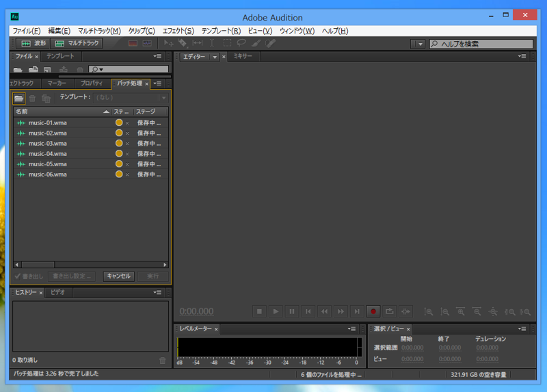The image size is (547, 392).
Task: Toggle Loop Playback button
Action: (x=389, y=311)
